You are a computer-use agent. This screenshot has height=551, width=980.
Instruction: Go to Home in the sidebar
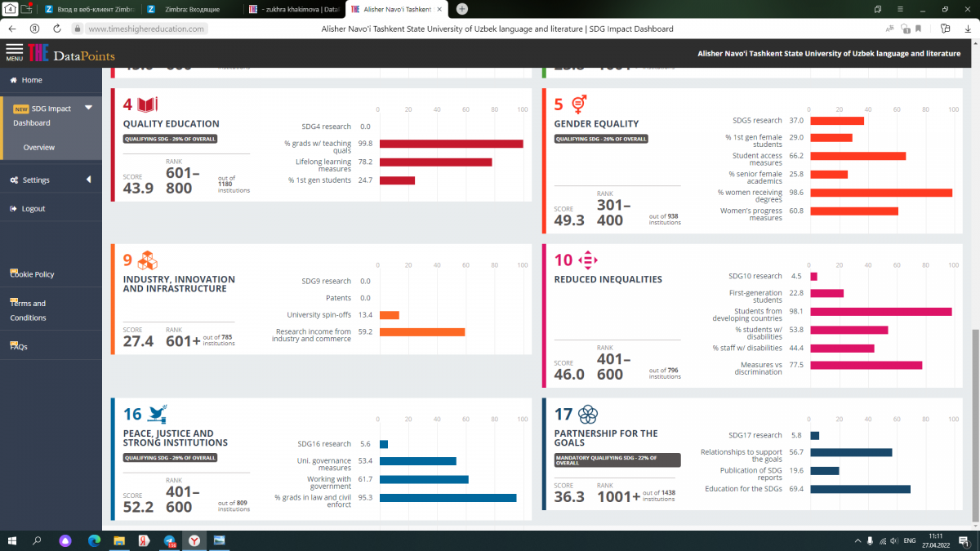32,80
